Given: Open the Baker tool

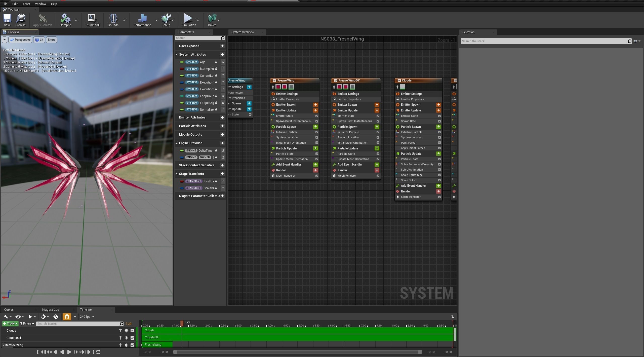Looking at the screenshot, I should pyautogui.click(x=212, y=18).
